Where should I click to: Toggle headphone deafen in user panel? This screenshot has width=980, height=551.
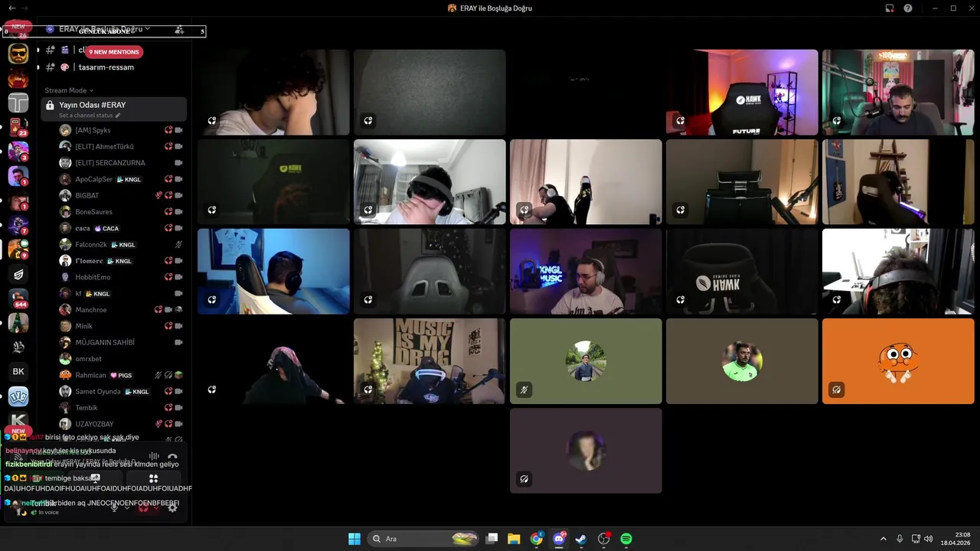(x=142, y=507)
